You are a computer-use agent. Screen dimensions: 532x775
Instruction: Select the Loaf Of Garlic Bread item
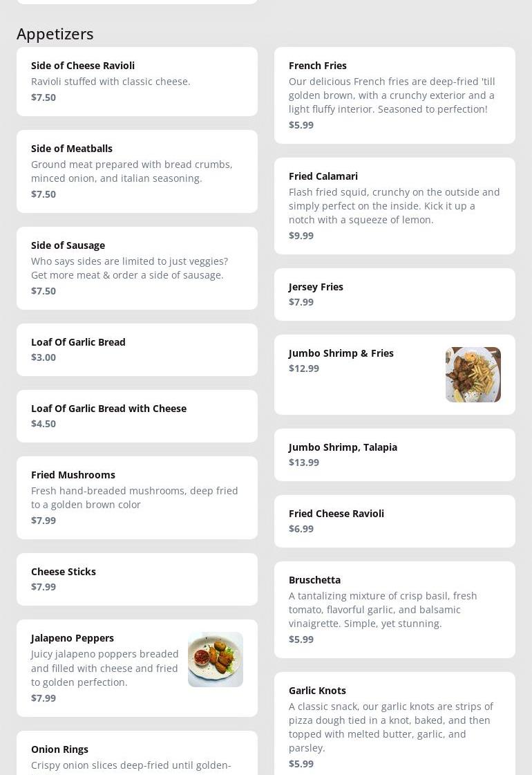(x=137, y=350)
